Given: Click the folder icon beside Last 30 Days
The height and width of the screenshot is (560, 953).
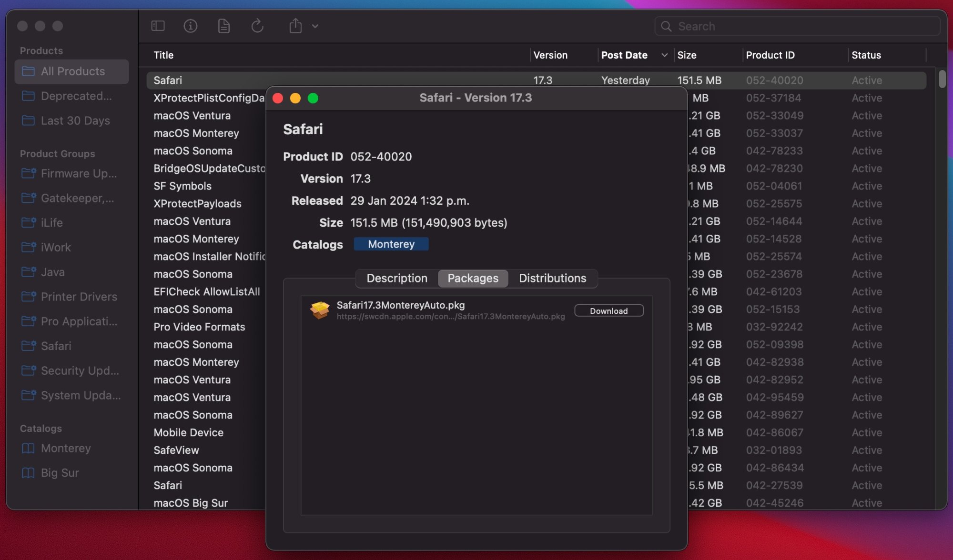Looking at the screenshot, I should 28,121.
